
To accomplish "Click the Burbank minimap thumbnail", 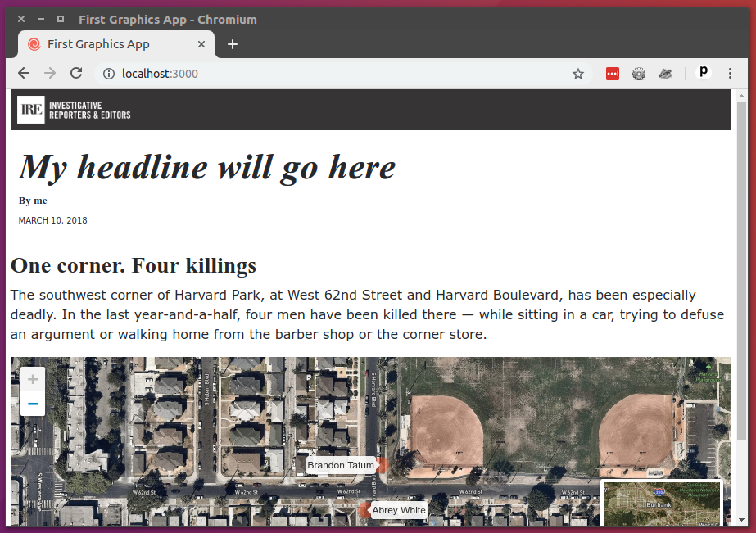I will 662,504.
